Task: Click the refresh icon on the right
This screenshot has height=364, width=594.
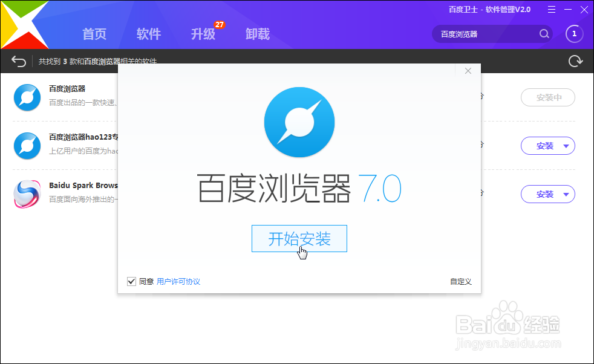Action: click(575, 60)
